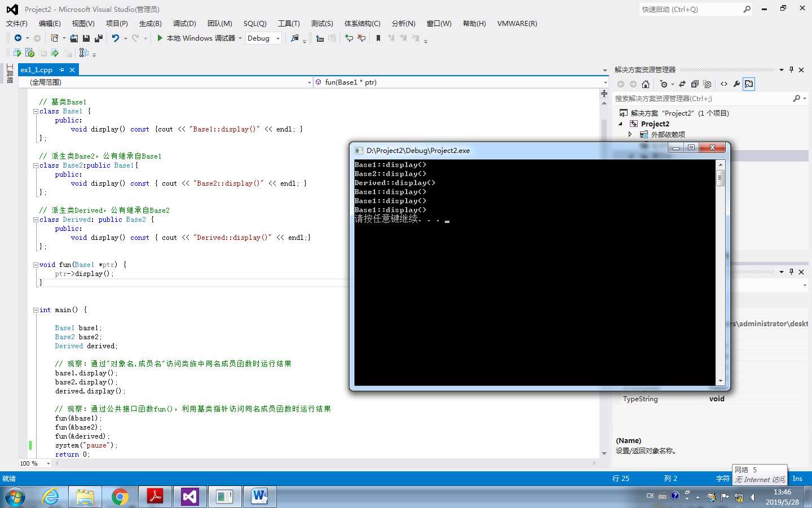Click the first build toolbar icon in the second row
Image resolution: width=812 pixels, height=508 pixels.
pos(17,53)
